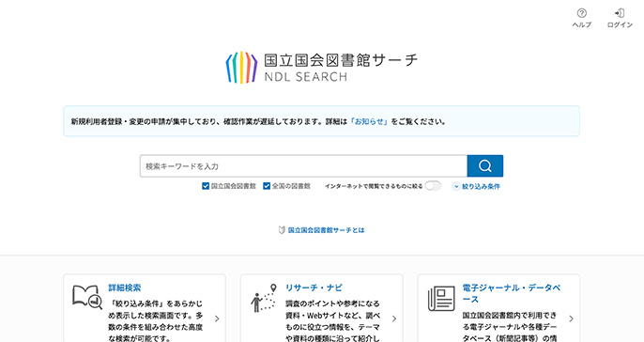
Task: Open the 詳細検索 heading link
Action: pos(125,288)
